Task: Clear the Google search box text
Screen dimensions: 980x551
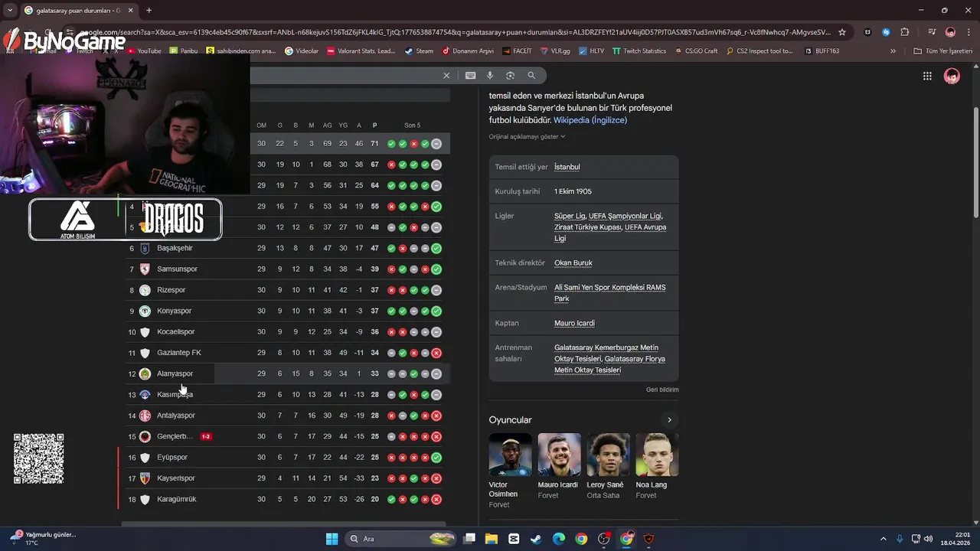Action: (x=446, y=76)
